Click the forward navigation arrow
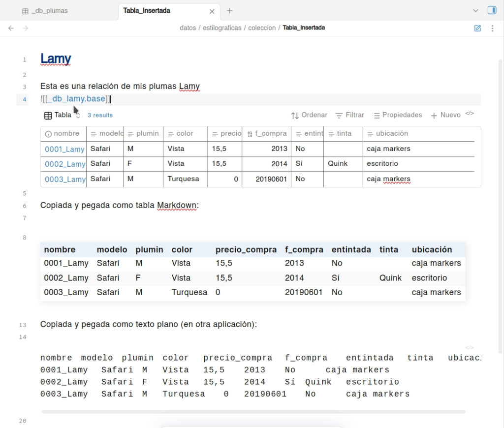The height and width of the screenshot is (428, 504). click(26, 28)
